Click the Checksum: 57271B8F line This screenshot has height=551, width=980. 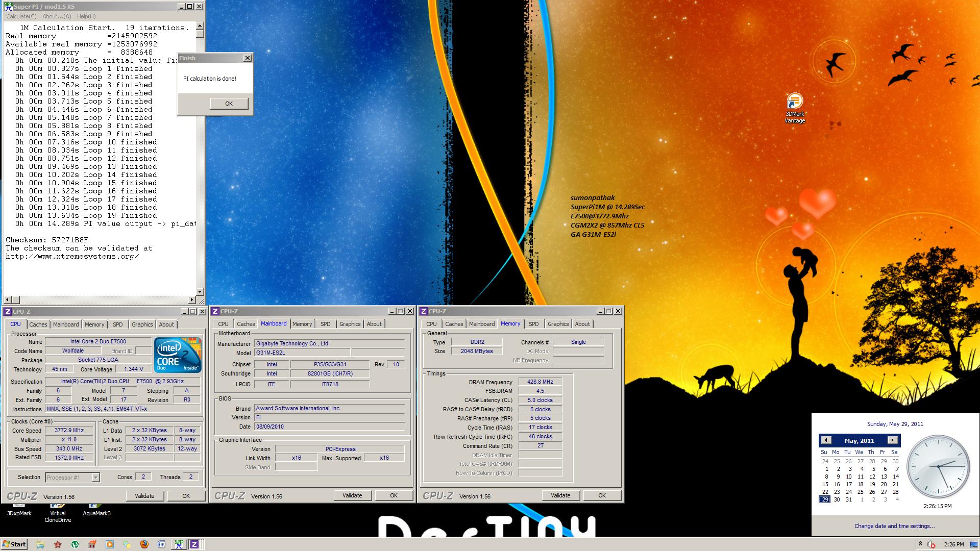point(47,240)
